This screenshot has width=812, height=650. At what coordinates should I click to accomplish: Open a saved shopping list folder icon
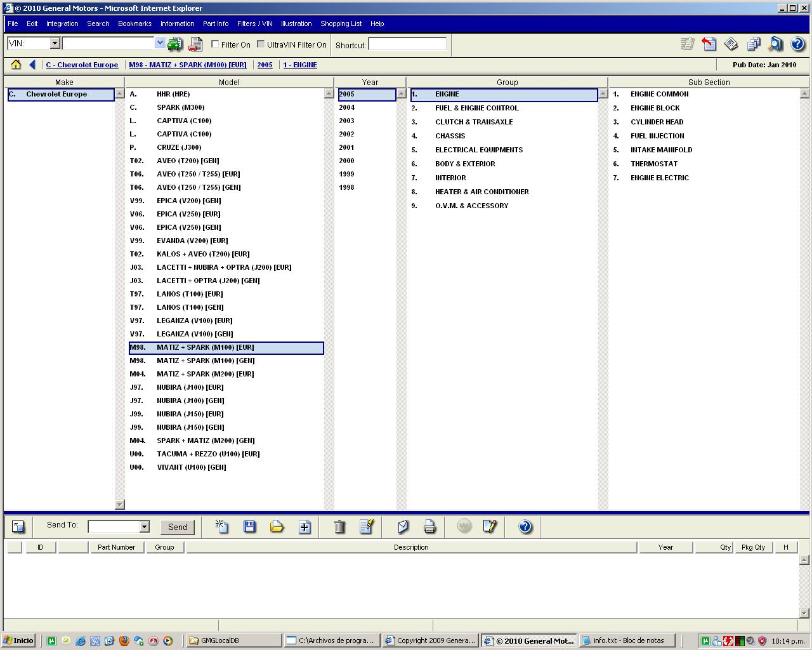click(x=277, y=526)
